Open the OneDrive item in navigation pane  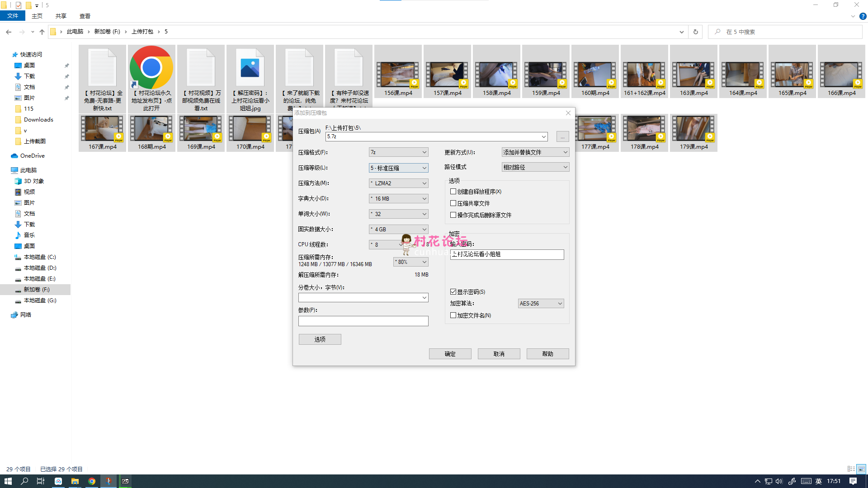[32, 155]
